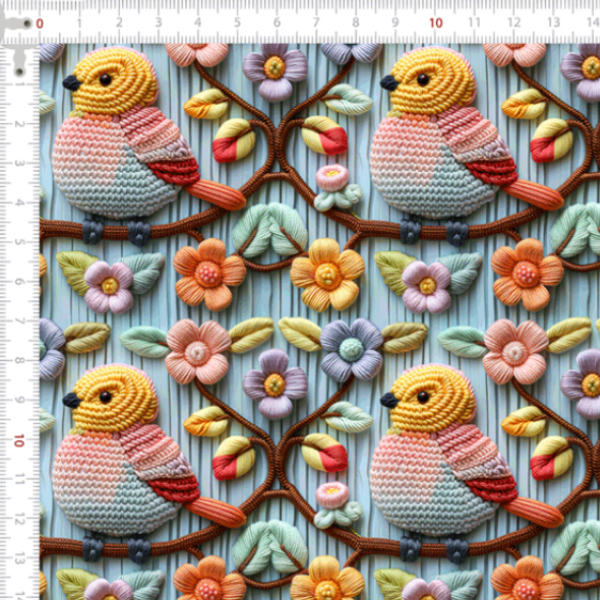Click the top-left bird's yellow head

click(118, 80)
